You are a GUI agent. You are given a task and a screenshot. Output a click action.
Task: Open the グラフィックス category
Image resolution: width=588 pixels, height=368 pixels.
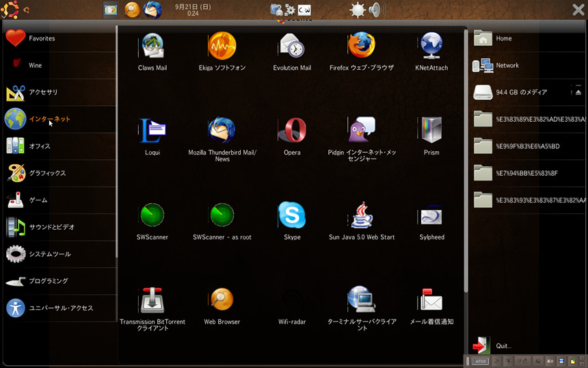click(46, 173)
